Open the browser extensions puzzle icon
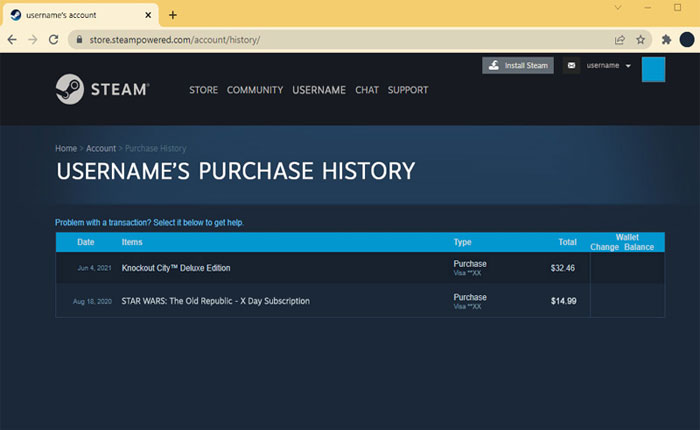 pyautogui.click(x=666, y=40)
